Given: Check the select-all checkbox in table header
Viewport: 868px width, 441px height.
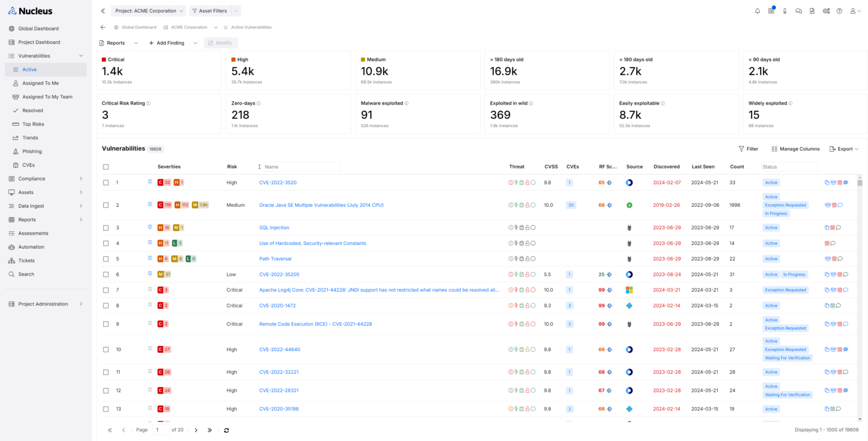Looking at the screenshot, I should click(x=106, y=166).
